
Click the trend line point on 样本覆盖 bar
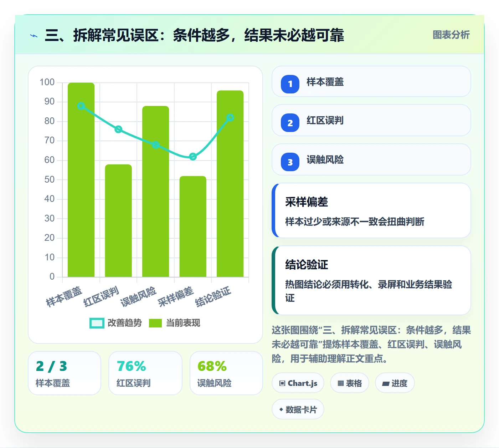point(81,106)
